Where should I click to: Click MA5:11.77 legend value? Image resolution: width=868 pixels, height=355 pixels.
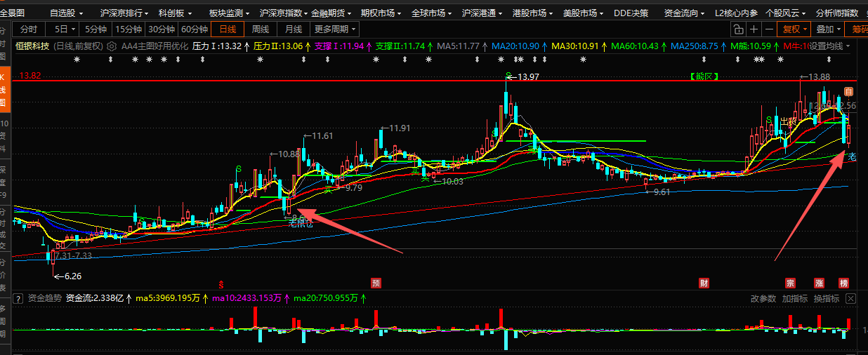(459, 46)
